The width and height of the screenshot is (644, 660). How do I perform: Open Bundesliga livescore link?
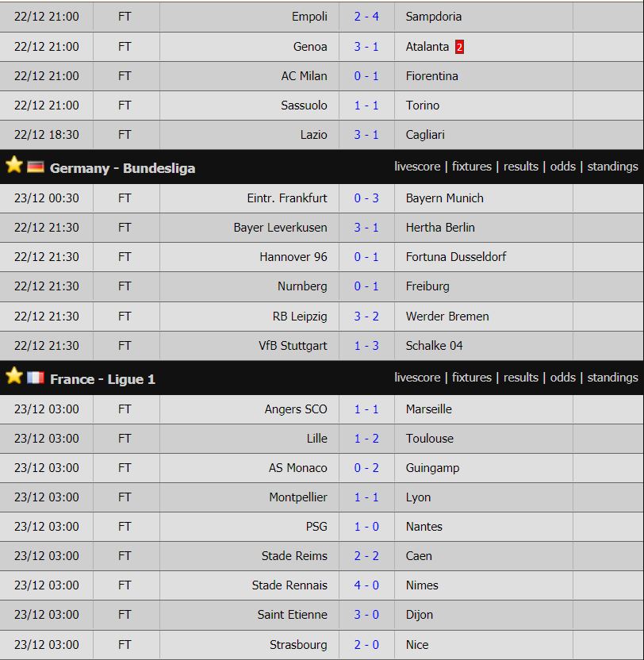(417, 167)
